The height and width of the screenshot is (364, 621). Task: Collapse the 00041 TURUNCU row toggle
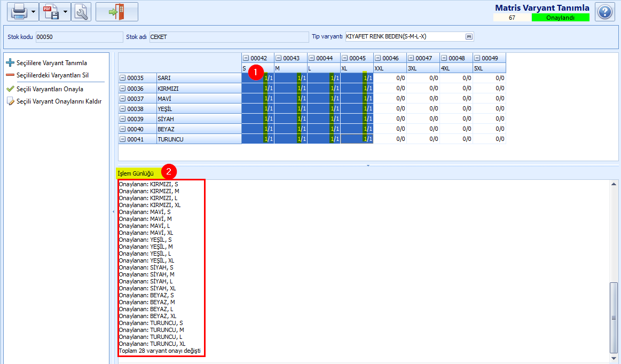pos(122,139)
